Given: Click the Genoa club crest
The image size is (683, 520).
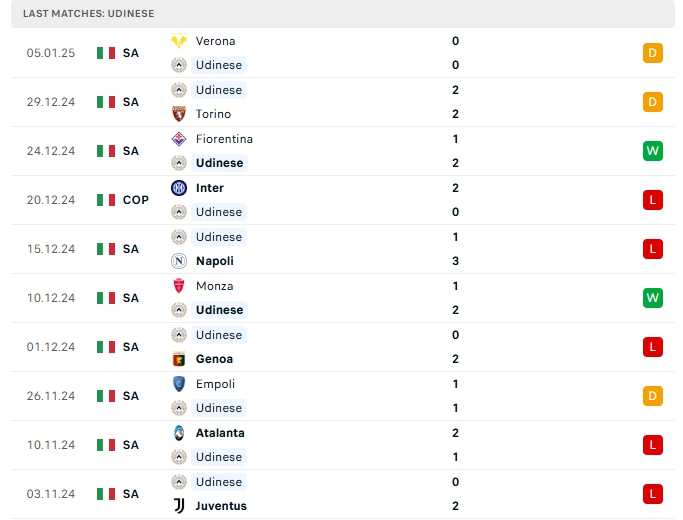Looking at the screenshot, I should (179, 359).
